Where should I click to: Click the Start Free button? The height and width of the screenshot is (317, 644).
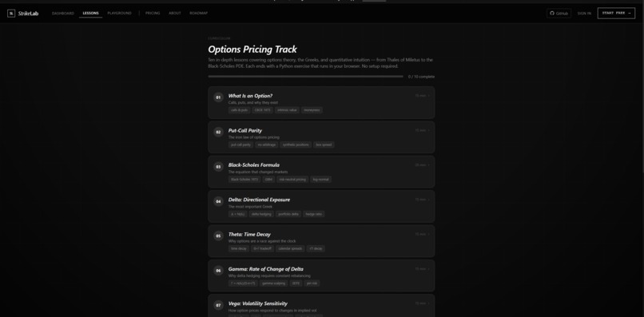[x=616, y=13]
